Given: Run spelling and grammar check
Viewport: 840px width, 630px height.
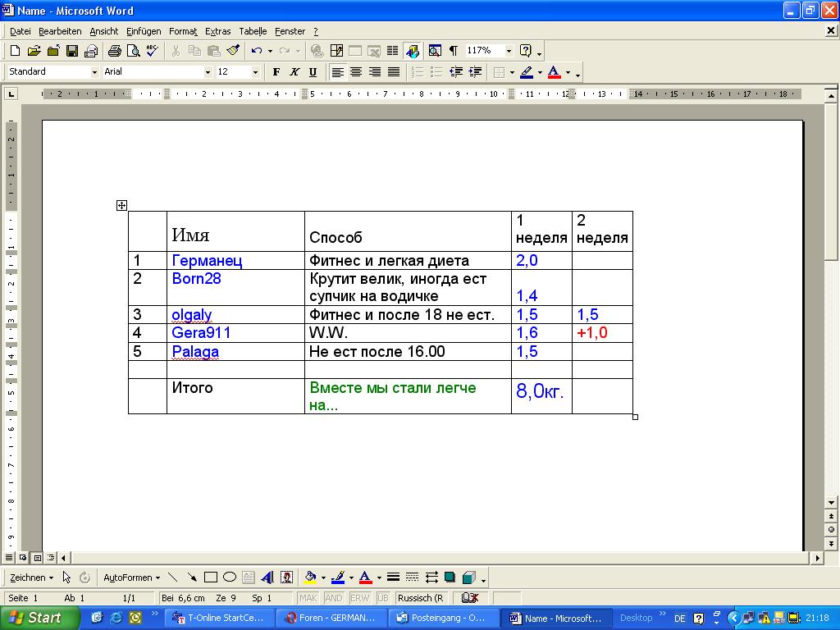Looking at the screenshot, I should tap(152, 51).
